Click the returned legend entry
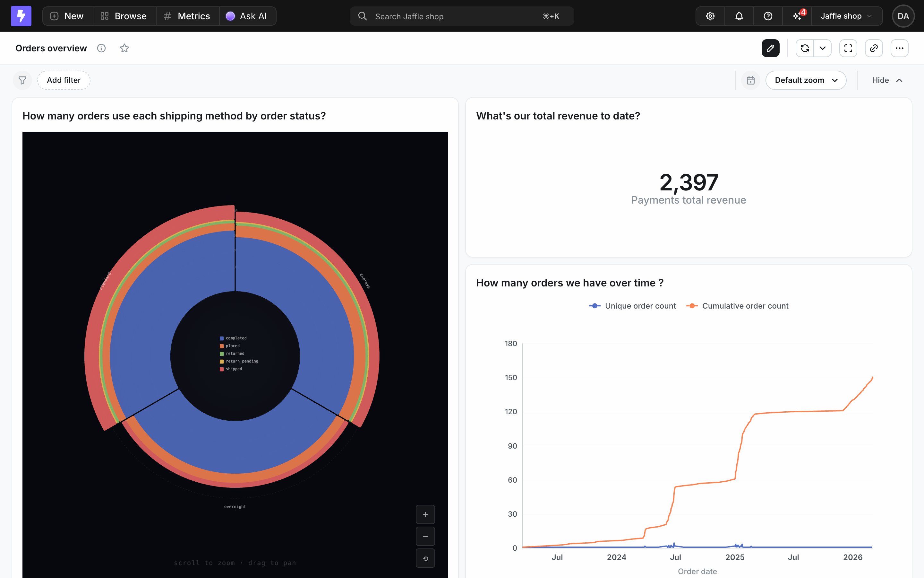The image size is (924, 578). click(232, 354)
